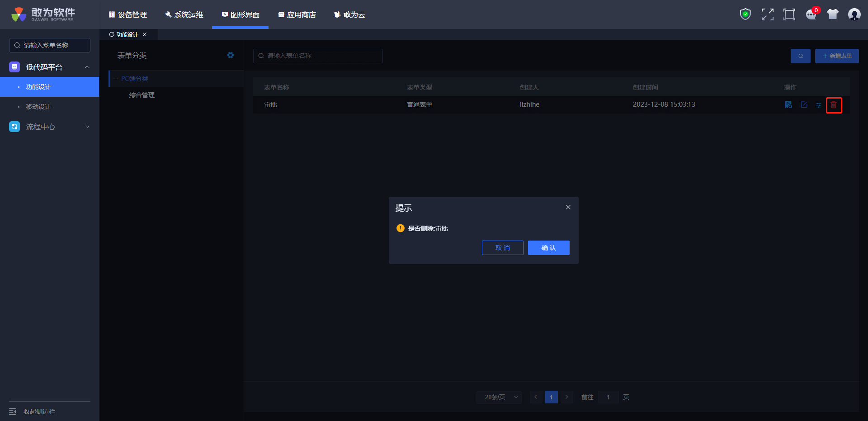Select 移动设计 in the sidebar
Viewport: 868px width, 421px height.
coord(38,107)
